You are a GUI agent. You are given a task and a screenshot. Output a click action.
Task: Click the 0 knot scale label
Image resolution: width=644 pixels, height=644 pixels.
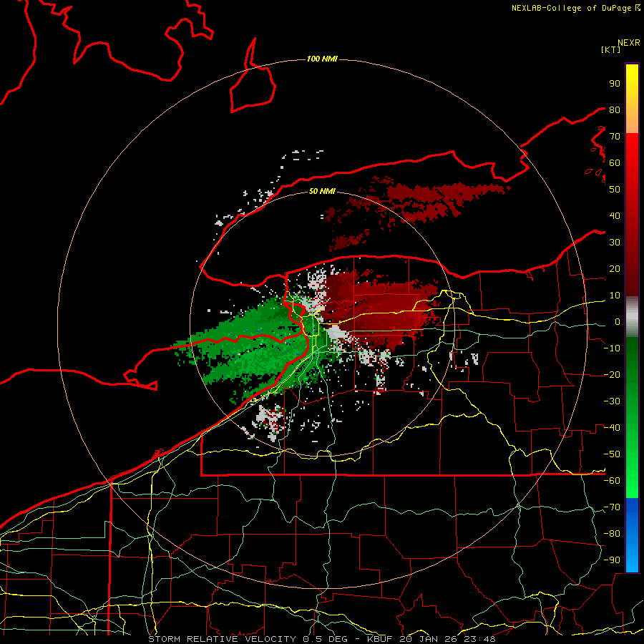(617, 321)
